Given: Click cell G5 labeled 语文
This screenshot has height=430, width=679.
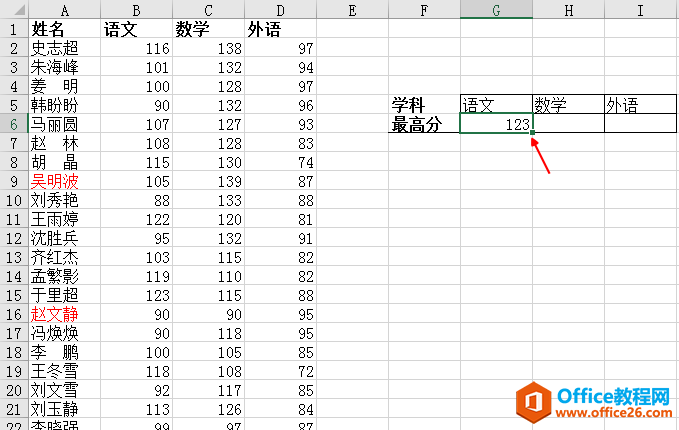Looking at the screenshot, I should [496, 105].
